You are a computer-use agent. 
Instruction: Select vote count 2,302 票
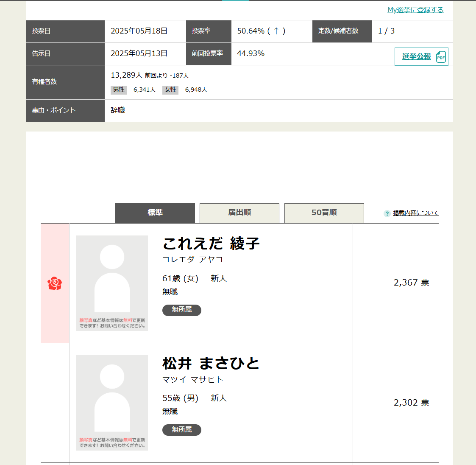tap(411, 403)
